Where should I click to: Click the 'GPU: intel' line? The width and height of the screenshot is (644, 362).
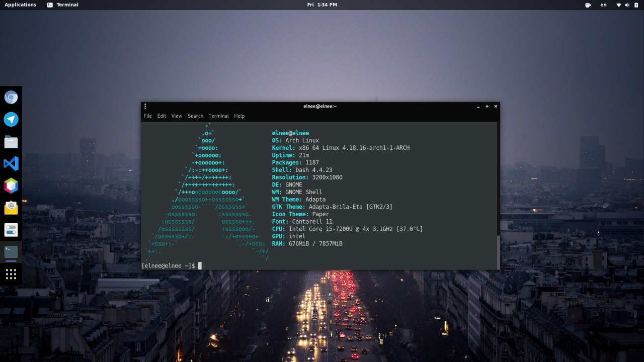point(289,236)
